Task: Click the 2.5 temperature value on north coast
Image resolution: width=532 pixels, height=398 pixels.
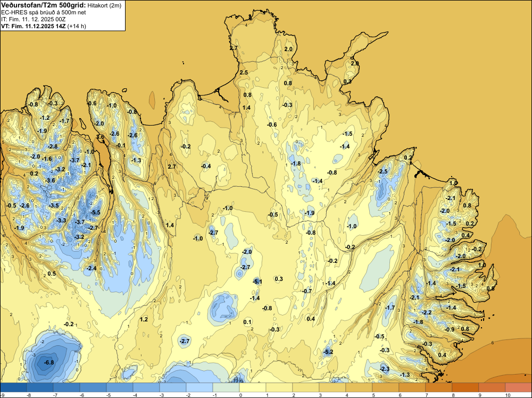Action: [244, 72]
